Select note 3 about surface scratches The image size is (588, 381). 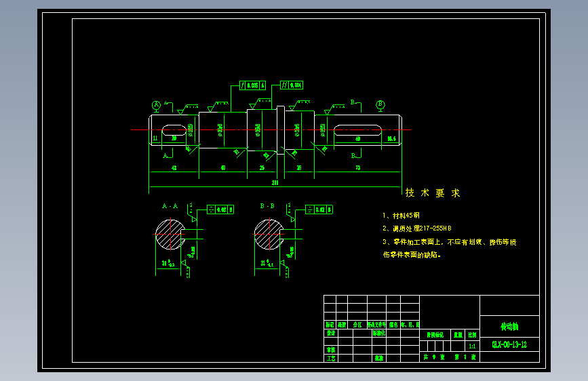tap(449, 248)
